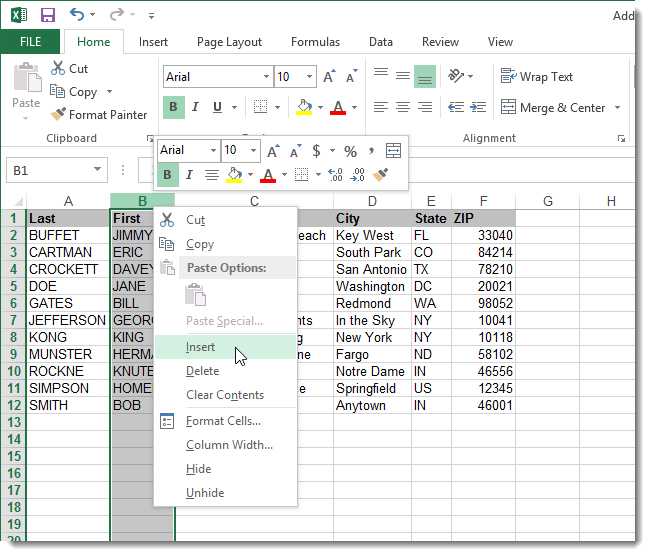The width and height of the screenshot is (650, 556).
Task: Click Format Painter in the Clipboard group
Action: coord(99,115)
